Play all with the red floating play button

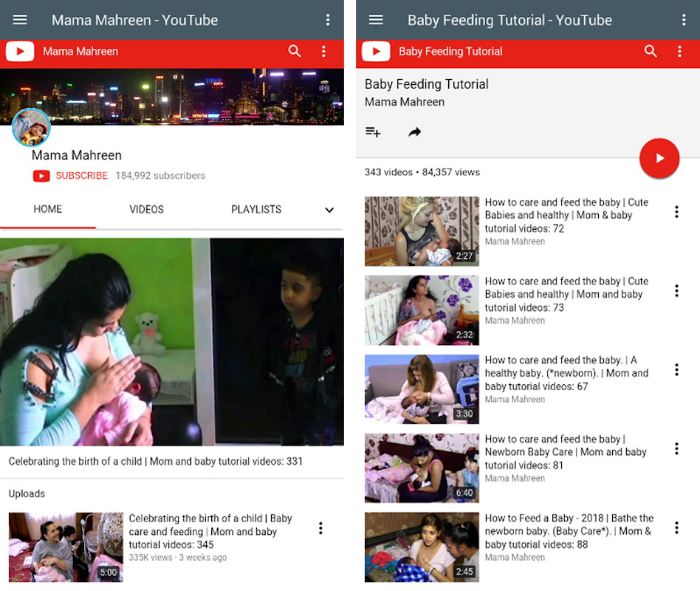tap(659, 158)
